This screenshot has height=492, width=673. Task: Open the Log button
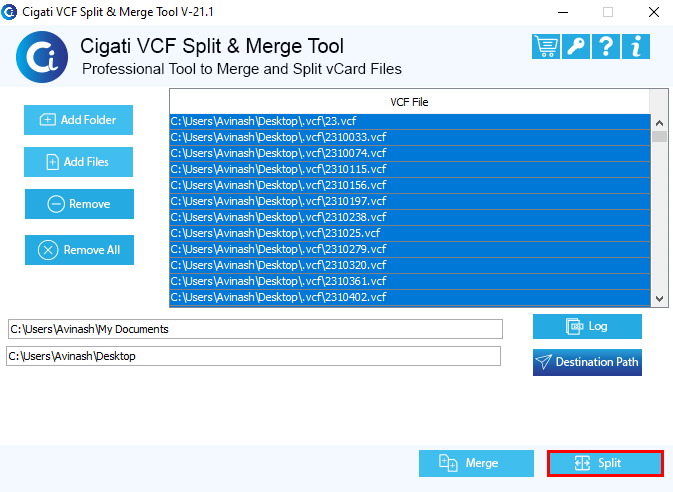coord(587,327)
